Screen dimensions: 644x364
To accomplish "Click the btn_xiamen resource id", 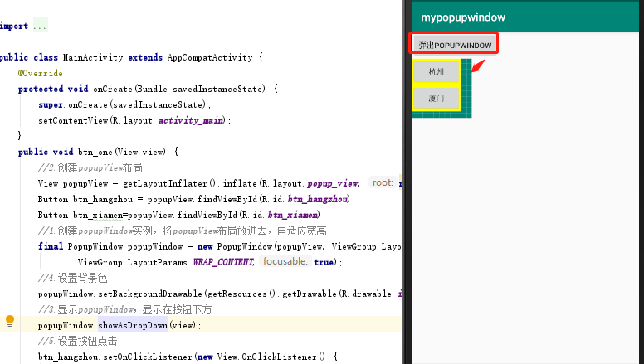I will tap(293, 215).
